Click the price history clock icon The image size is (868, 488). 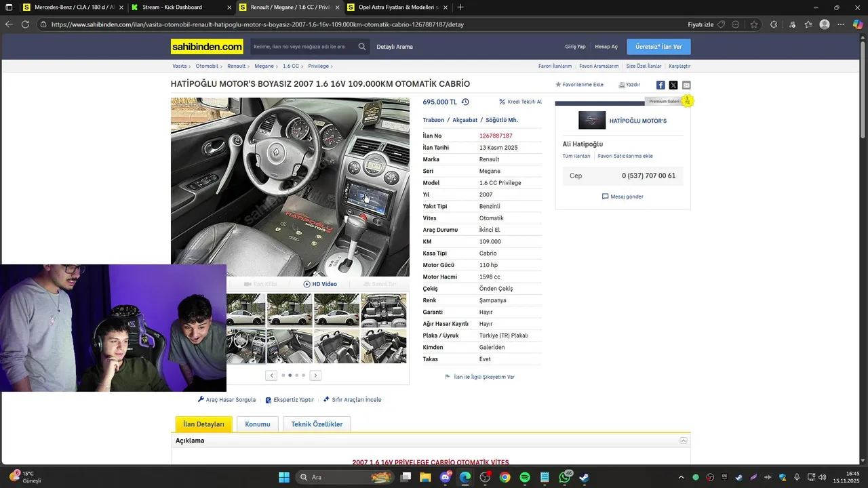point(465,102)
